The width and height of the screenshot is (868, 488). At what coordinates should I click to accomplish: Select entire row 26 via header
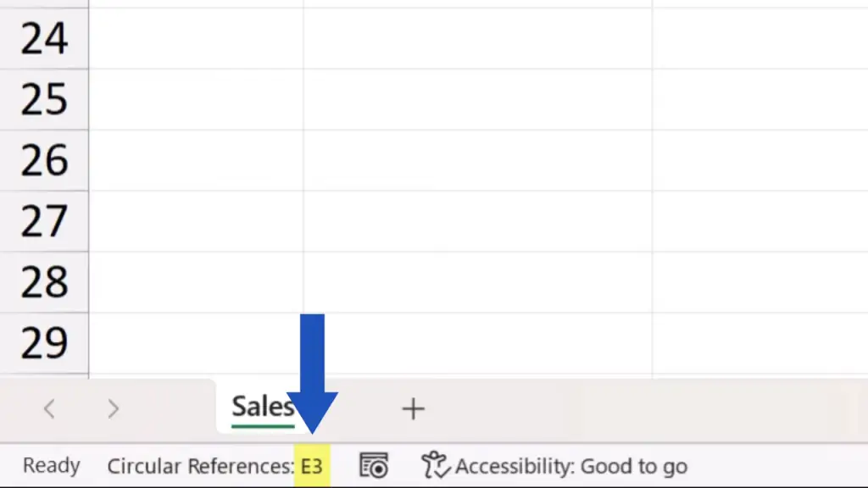[44, 161]
